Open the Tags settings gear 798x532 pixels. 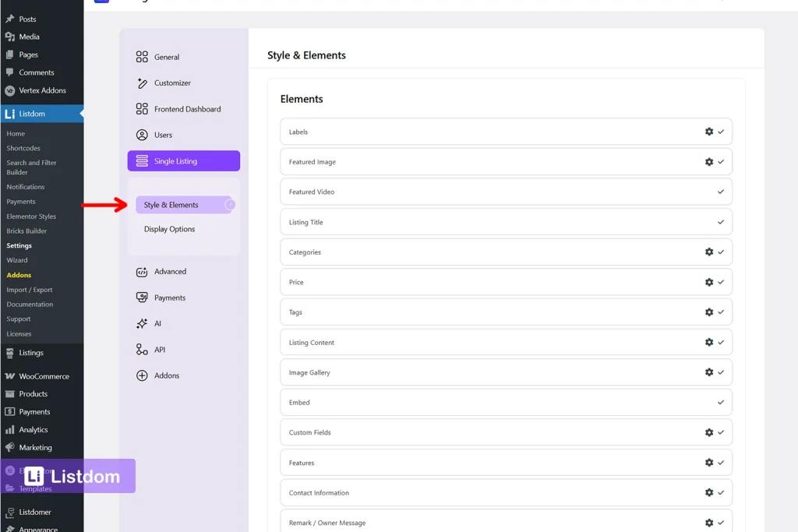click(709, 312)
